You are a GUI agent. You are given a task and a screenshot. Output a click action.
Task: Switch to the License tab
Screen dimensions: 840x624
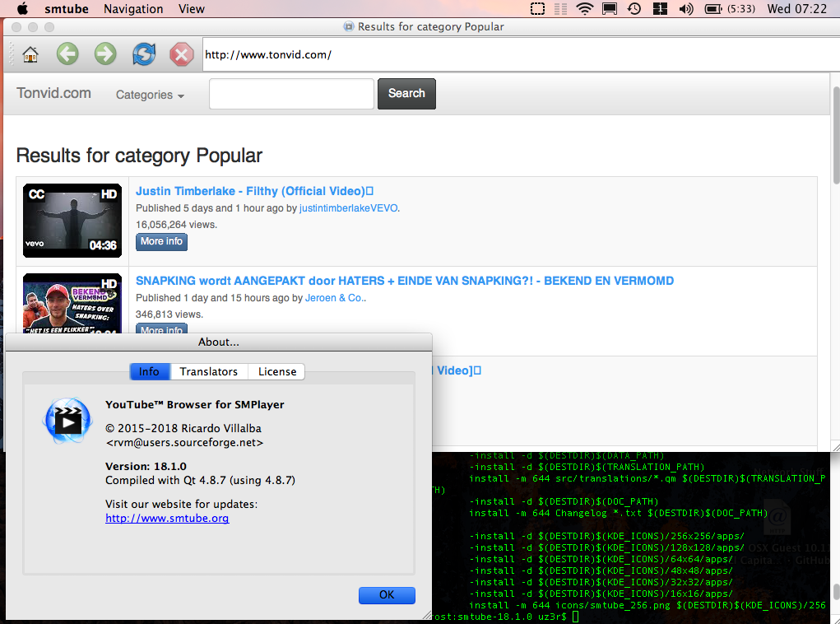coord(277,371)
